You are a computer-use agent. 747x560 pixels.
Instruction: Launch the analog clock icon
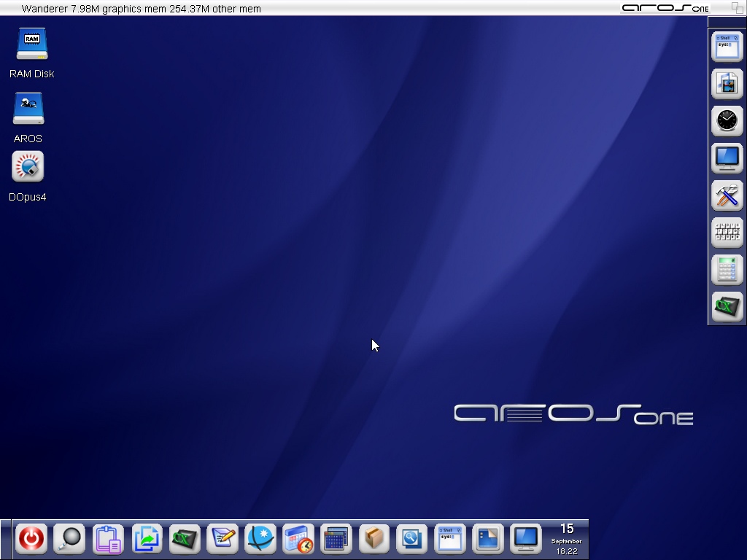727,121
